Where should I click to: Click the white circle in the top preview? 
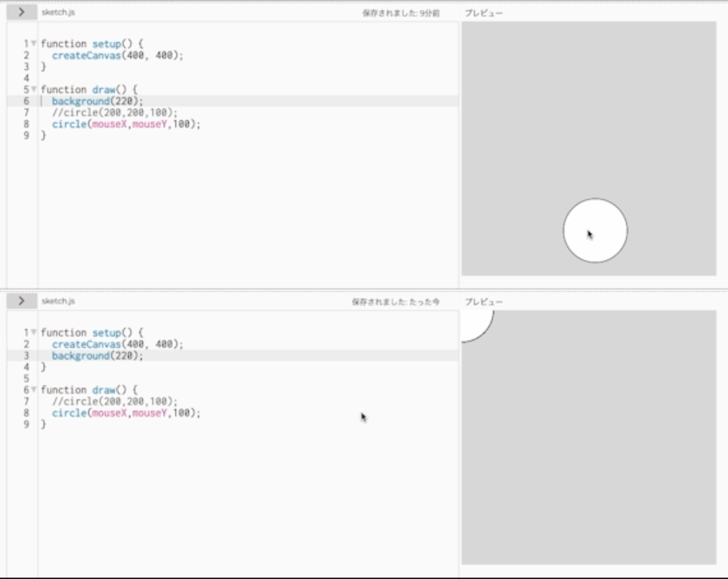[595, 231]
